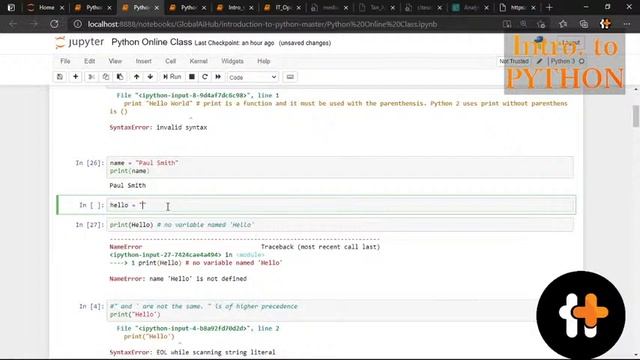Close the Home browser tab
This screenshot has width=640, height=360.
click(x=62, y=7)
